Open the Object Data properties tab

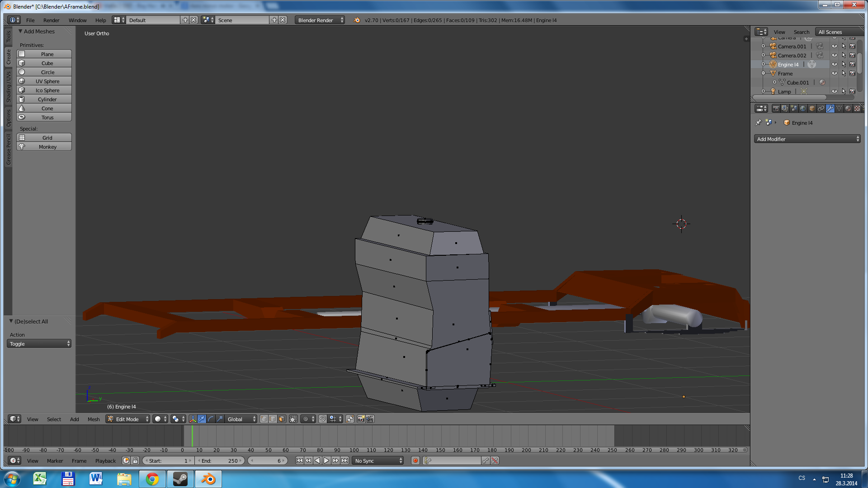pyautogui.click(x=839, y=108)
